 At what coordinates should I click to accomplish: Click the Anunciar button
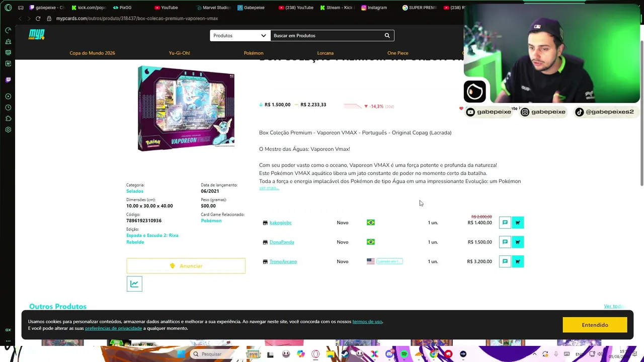[186, 266]
